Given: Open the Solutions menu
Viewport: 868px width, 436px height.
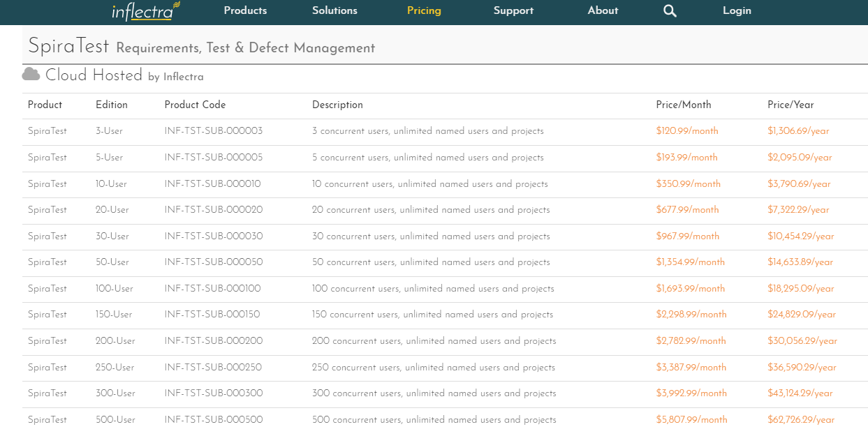Looking at the screenshot, I should 334,10.
